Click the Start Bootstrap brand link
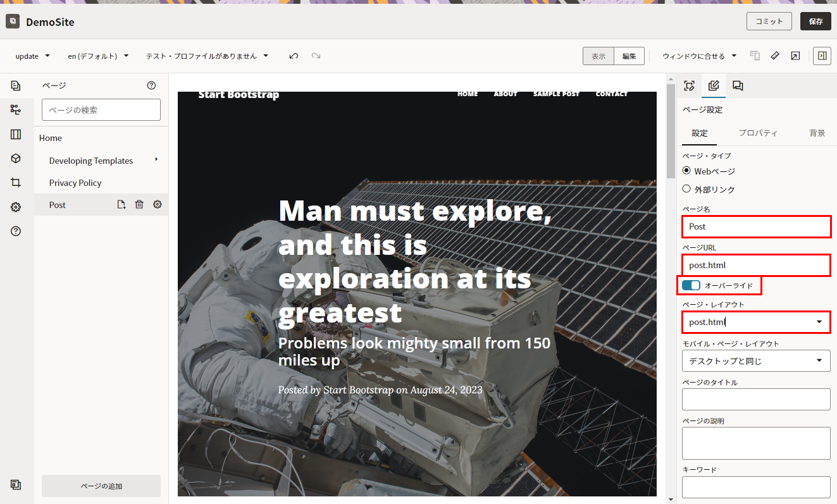 point(239,95)
